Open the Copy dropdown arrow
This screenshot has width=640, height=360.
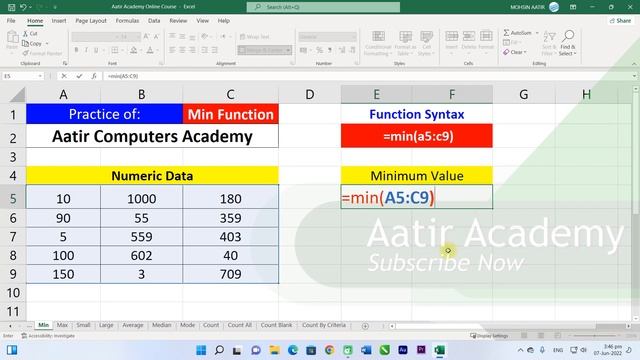(x=47, y=43)
